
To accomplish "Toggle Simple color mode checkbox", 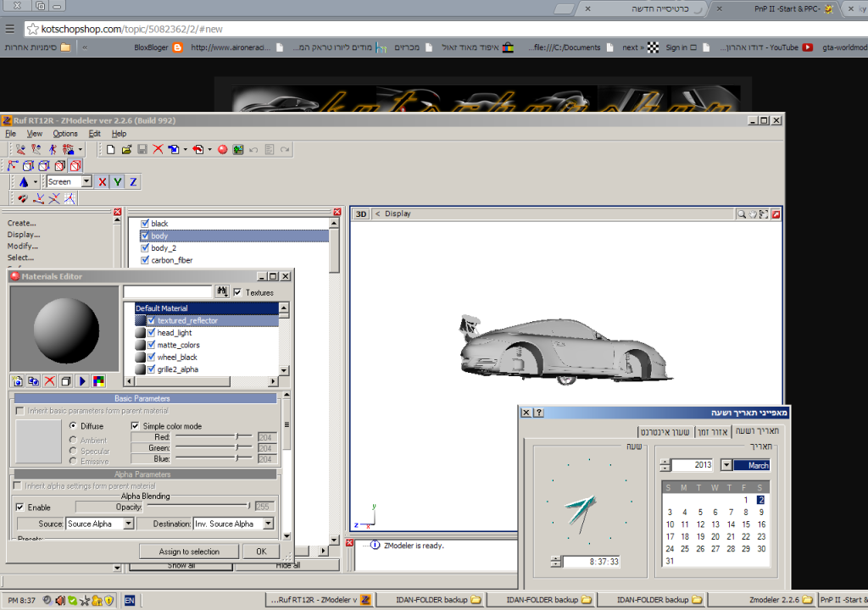I will (136, 426).
